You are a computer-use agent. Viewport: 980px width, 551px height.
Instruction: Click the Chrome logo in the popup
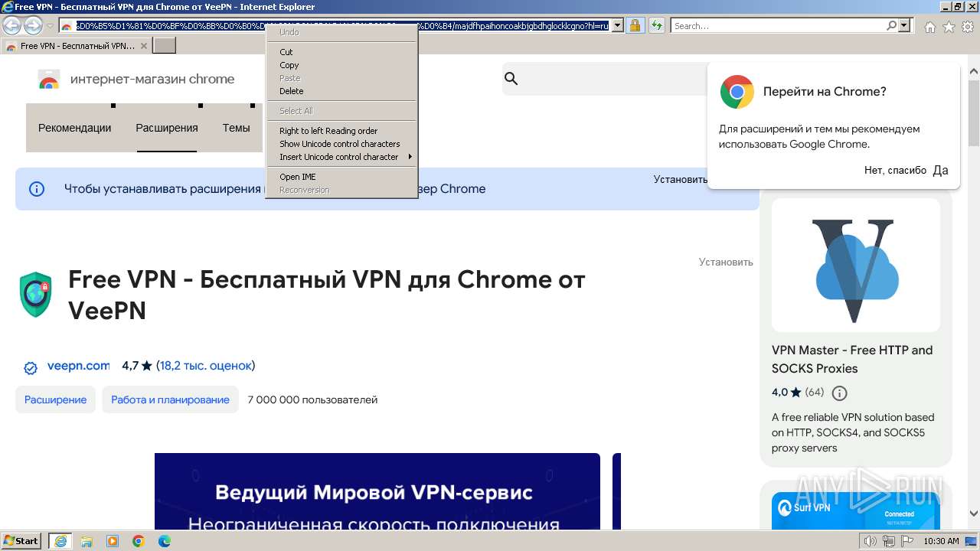737,92
